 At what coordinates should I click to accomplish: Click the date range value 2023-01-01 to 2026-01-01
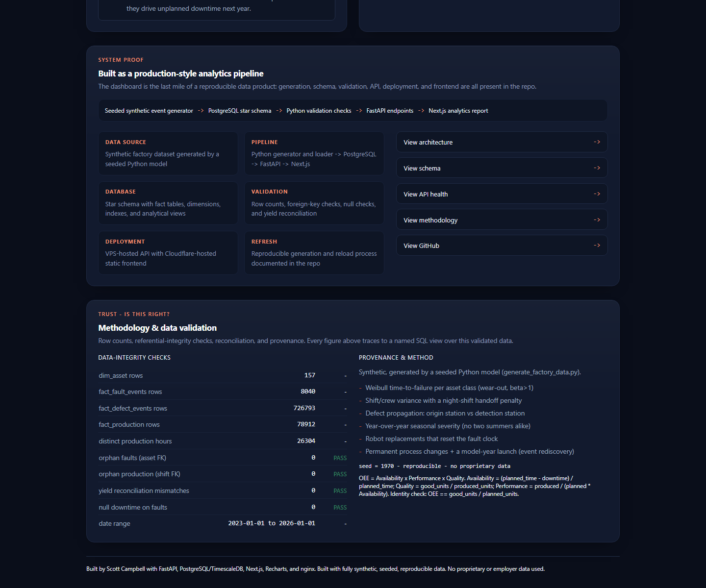[x=272, y=523]
